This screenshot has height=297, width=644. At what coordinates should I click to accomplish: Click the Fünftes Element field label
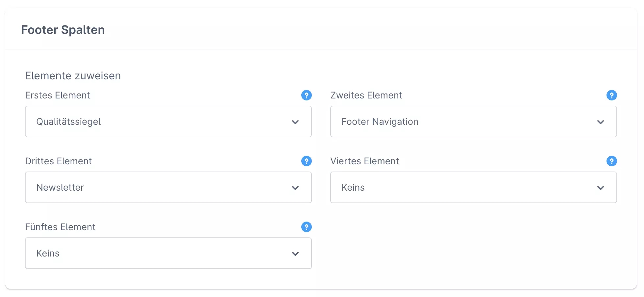[60, 227]
